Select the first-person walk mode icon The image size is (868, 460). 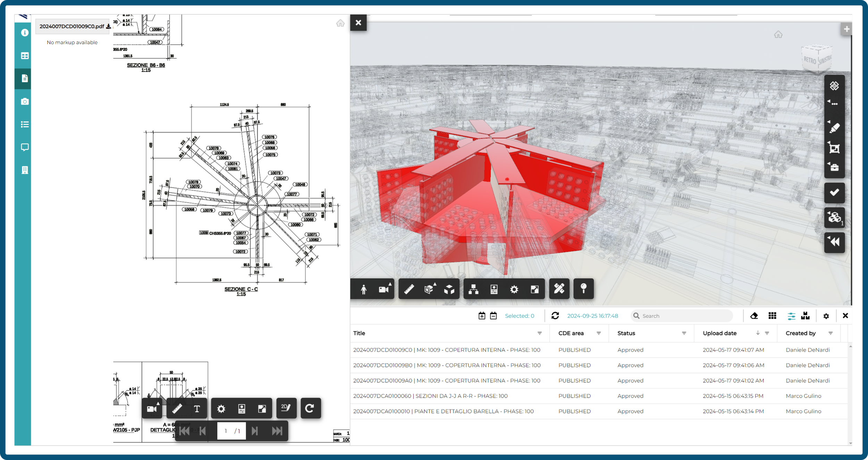[x=364, y=289]
